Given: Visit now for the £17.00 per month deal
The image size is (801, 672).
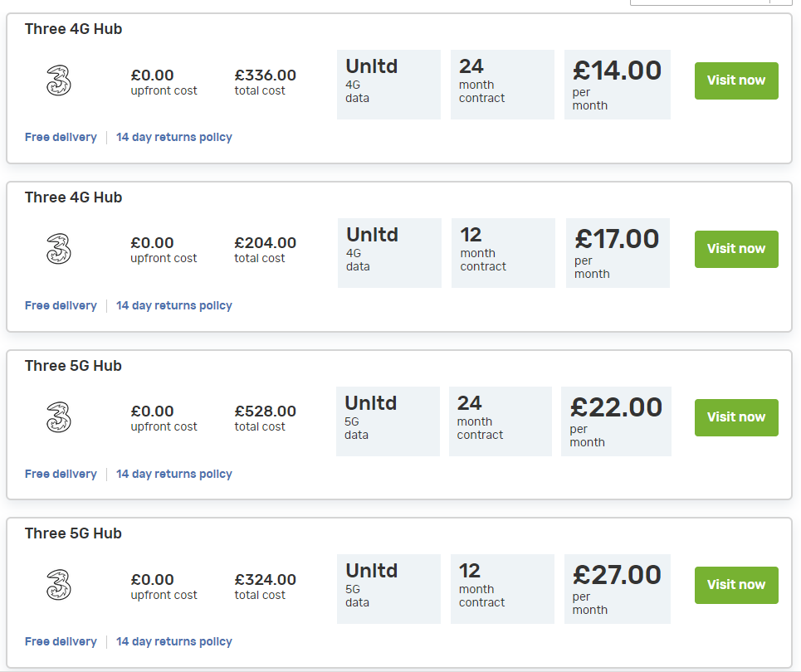Looking at the screenshot, I should (x=736, y=249).
